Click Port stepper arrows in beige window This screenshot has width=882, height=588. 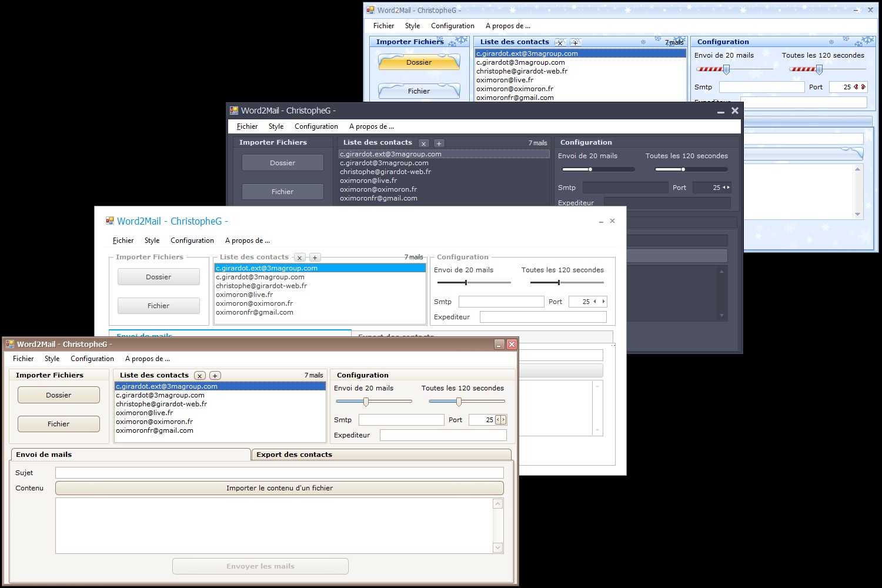coord(500,420)
